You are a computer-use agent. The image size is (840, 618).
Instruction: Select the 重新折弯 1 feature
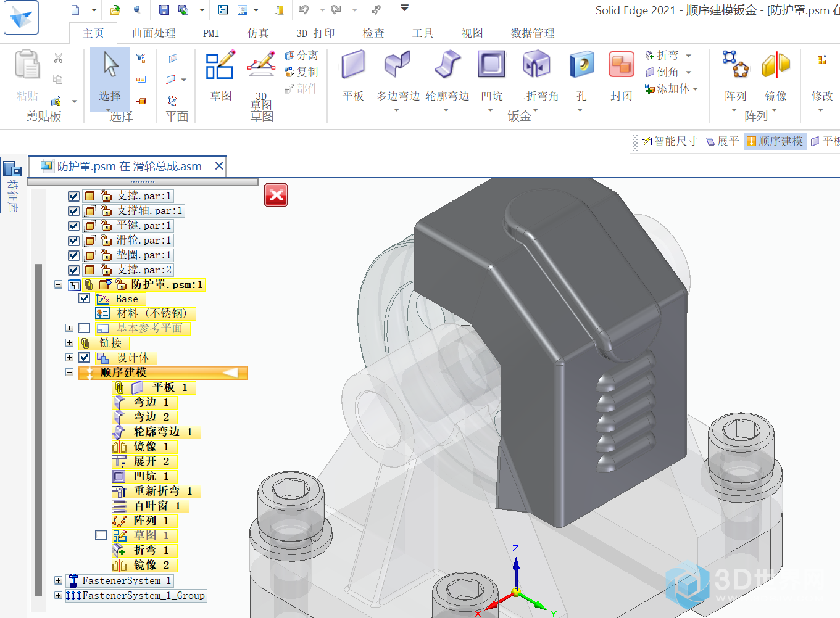156,491
